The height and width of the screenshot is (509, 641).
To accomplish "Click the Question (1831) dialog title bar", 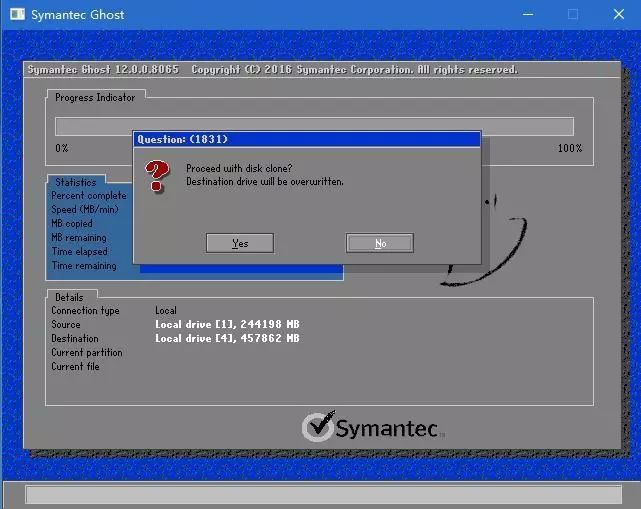I will pos(307,139).
